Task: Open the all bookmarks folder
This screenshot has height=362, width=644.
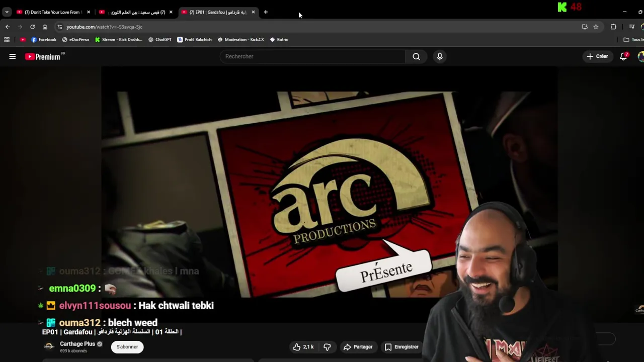Action: [x=633, y=40]
